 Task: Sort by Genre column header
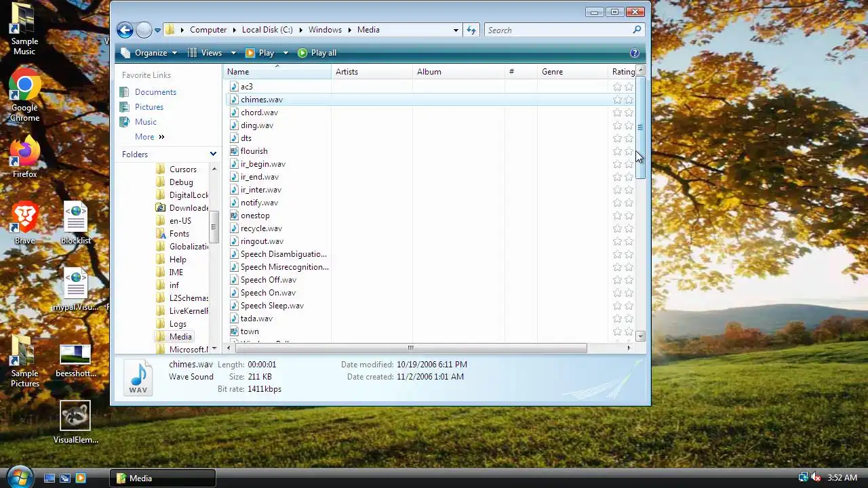click(x=574, y=72)
